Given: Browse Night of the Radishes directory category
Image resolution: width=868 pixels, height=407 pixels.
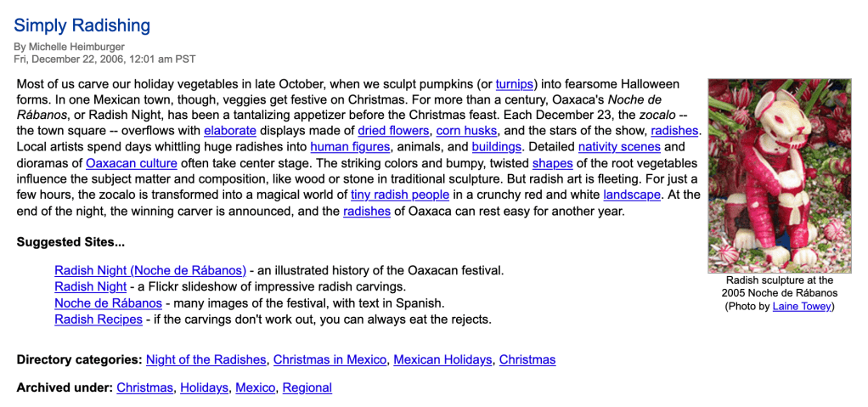Looking at the screenshot, I should click(x=206, y=359).
